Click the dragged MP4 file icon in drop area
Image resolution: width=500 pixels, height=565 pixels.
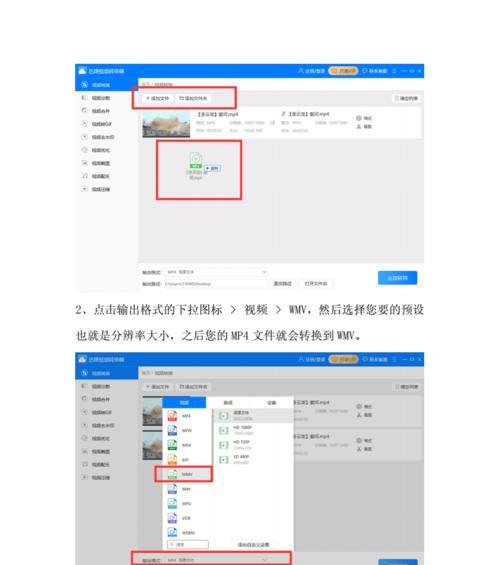196,160
